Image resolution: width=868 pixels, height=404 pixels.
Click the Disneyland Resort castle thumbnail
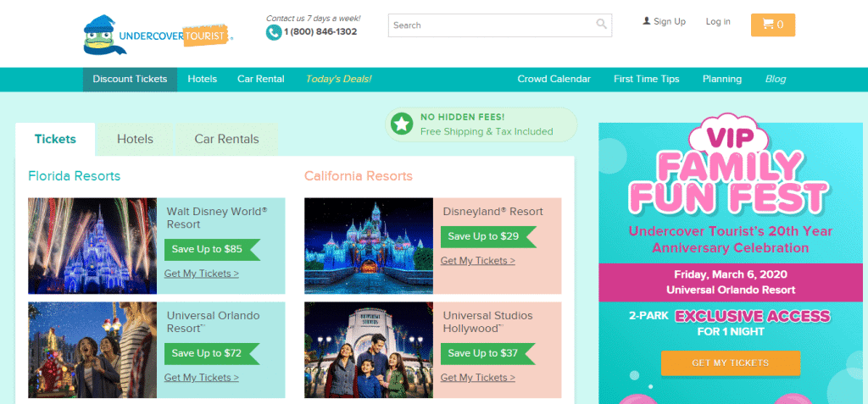[369, 246]
